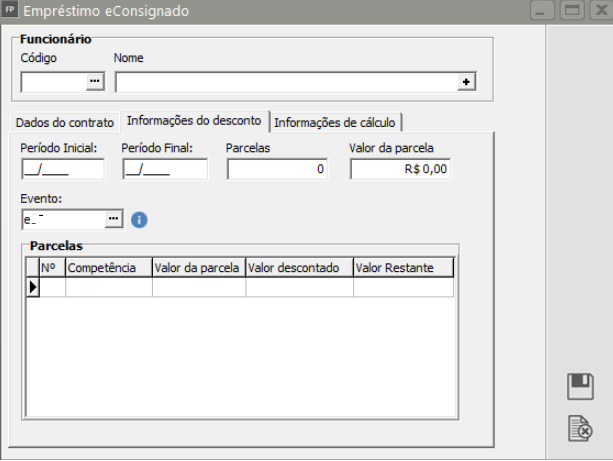
Task: Click the Competência column header
Action: [109, 268]
